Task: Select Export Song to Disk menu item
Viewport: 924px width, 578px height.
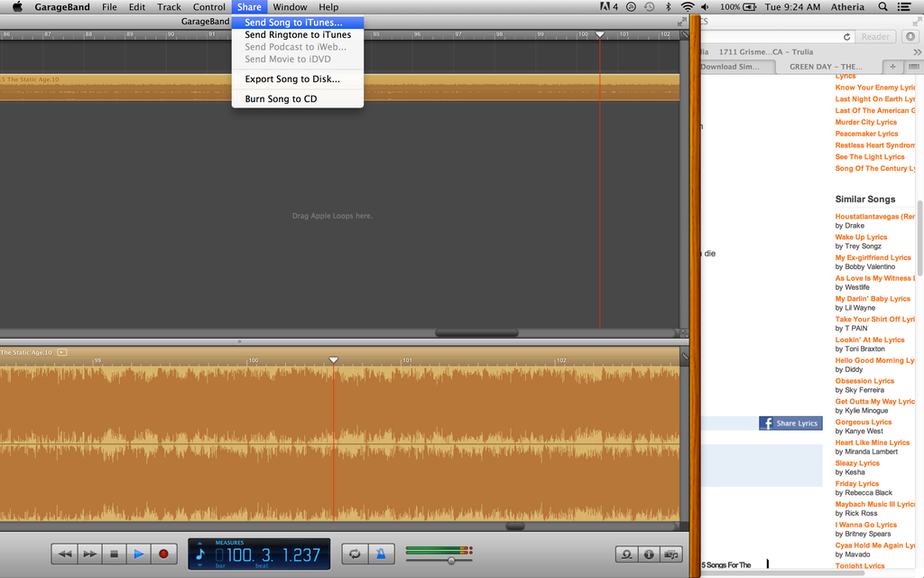Action: coord(292,79)
